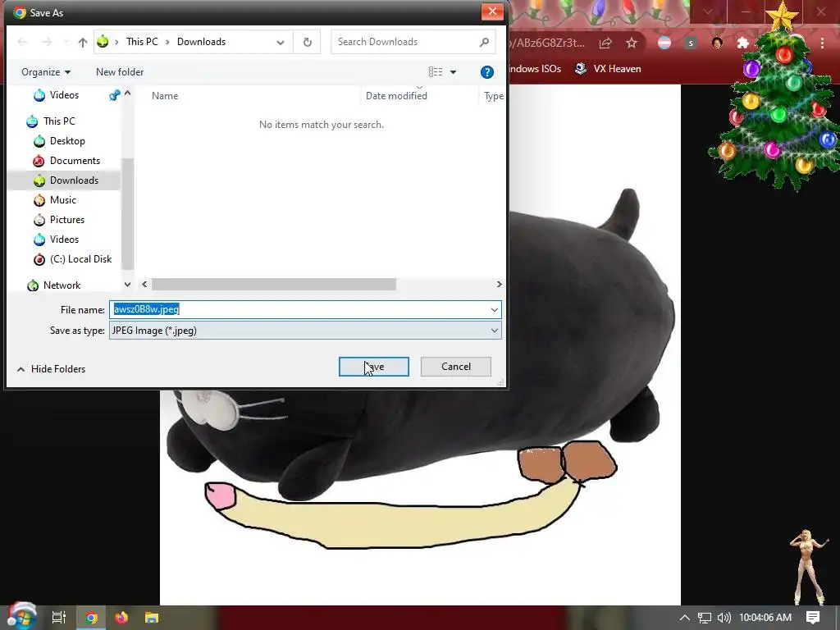Open the dialog Help icon

486,72
